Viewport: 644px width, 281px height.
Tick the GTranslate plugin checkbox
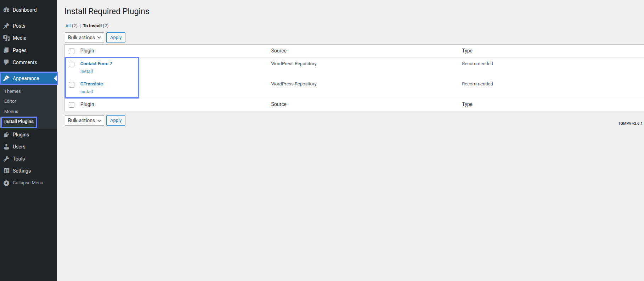pyautogui.click(x=72, y=85)
